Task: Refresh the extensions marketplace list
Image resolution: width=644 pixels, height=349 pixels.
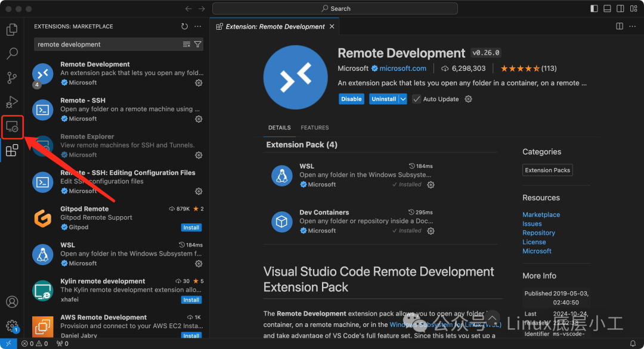Action: pyautogui.click(x=184, y=26)
